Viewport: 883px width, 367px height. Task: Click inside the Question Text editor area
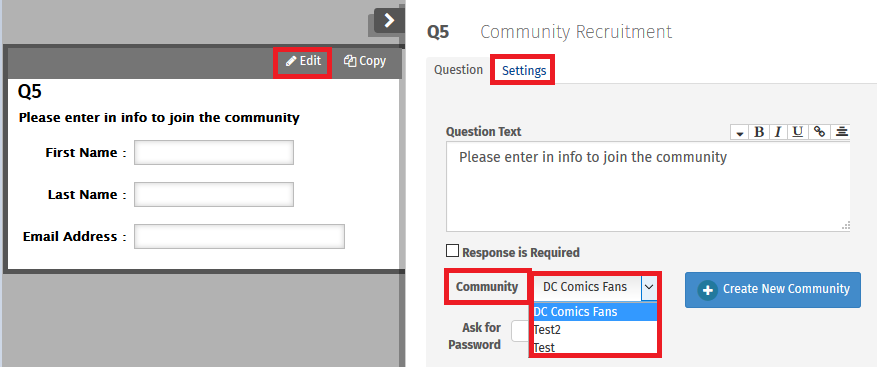pos(648,187)
